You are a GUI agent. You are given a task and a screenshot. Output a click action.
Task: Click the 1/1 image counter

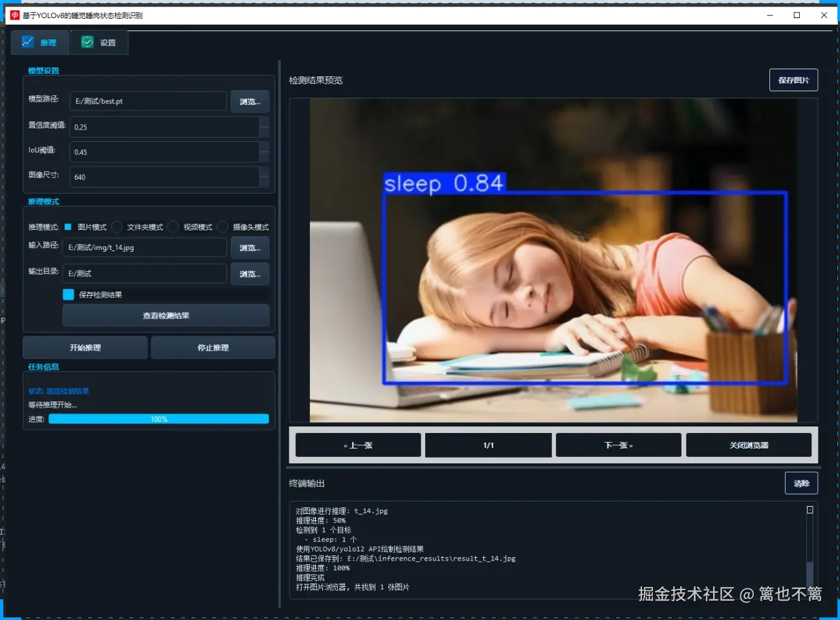[489, 445]
